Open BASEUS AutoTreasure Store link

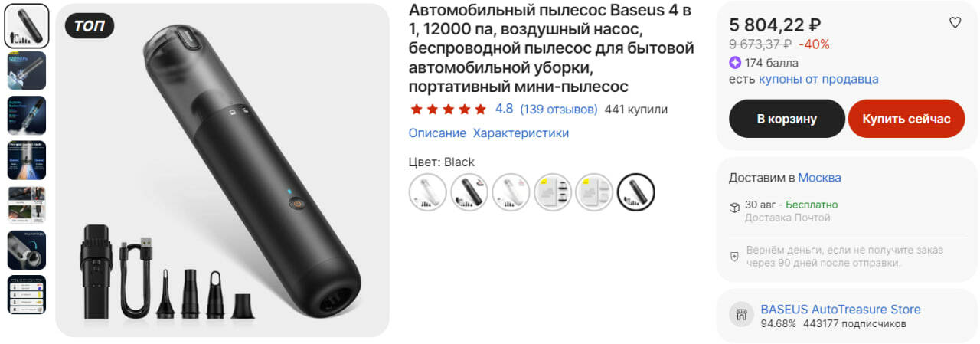(x=840, y=310)
